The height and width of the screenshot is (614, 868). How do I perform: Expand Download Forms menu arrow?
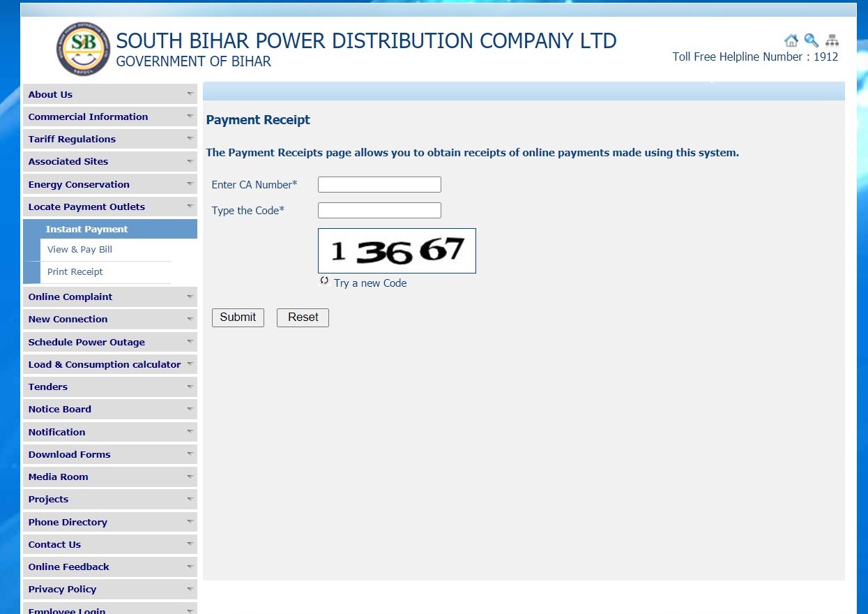tap(190, 454)
